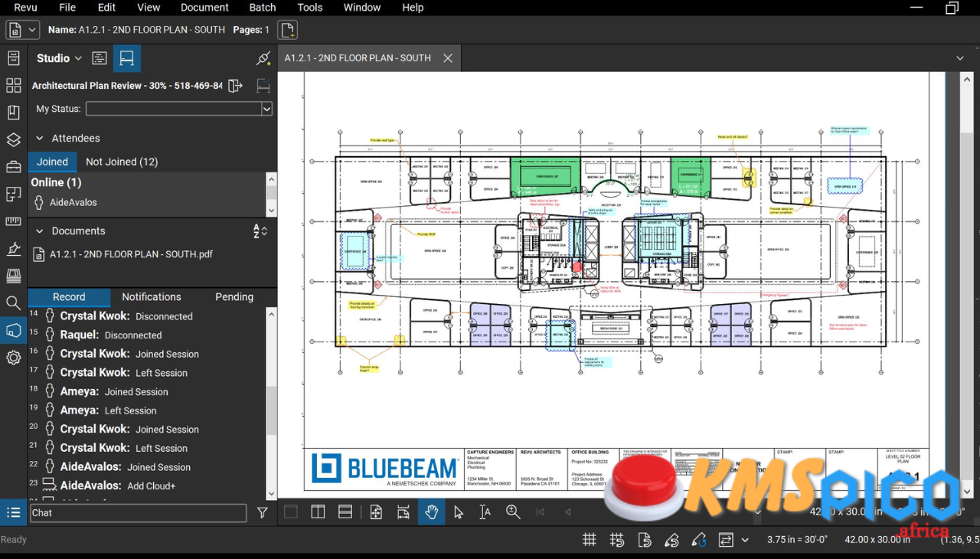Click the fit width icon

(403, 512)
